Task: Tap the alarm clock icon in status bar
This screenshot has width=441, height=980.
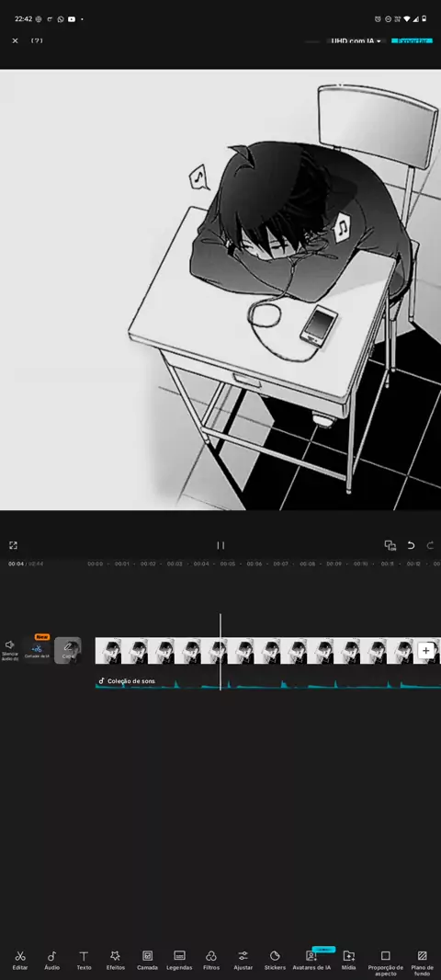Action: 378,19
